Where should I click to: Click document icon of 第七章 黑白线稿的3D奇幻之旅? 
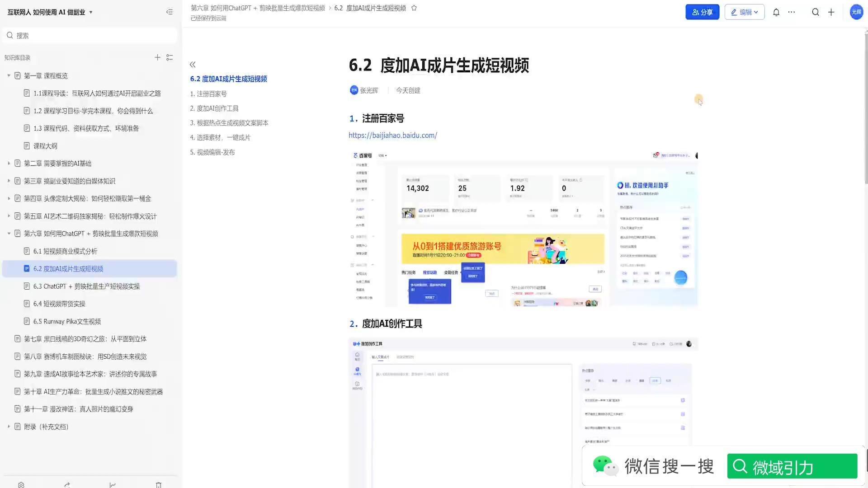18,338
